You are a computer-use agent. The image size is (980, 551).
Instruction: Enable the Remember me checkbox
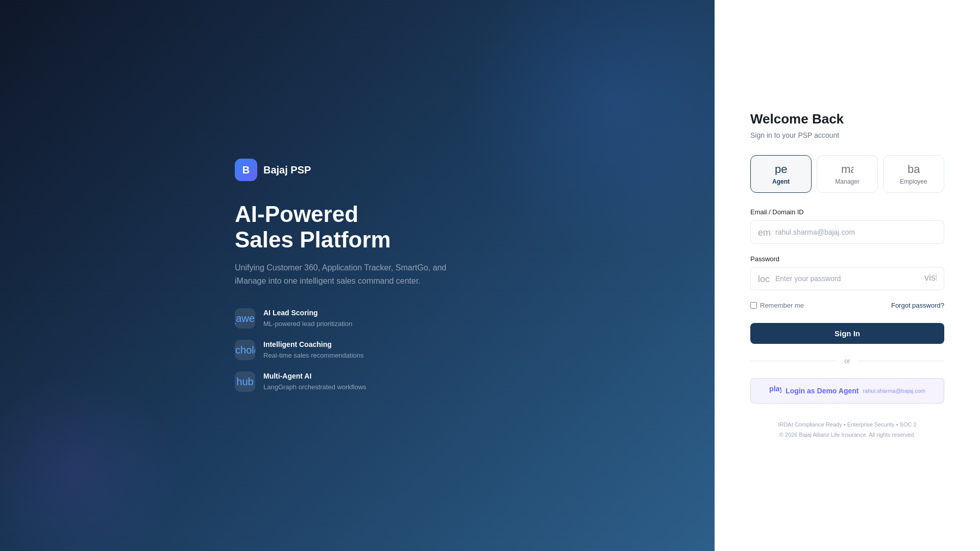click(x=753, y=306)
